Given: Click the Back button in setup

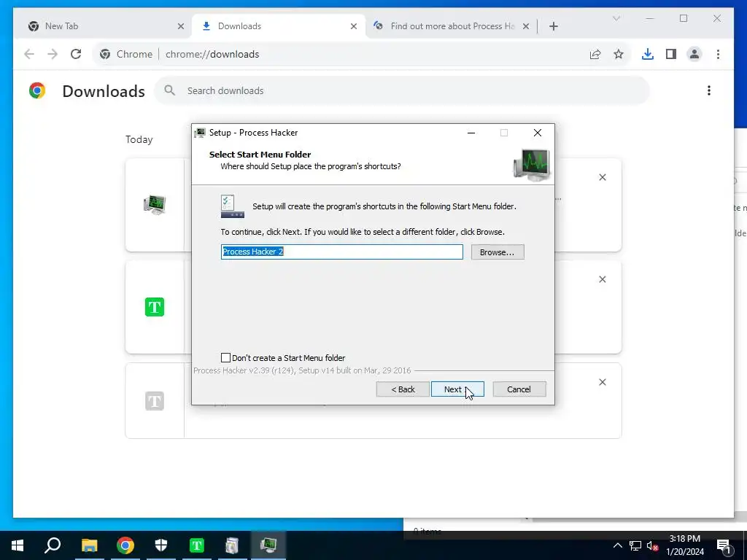Looking at the screenshot, I should [x=403, y=389].
